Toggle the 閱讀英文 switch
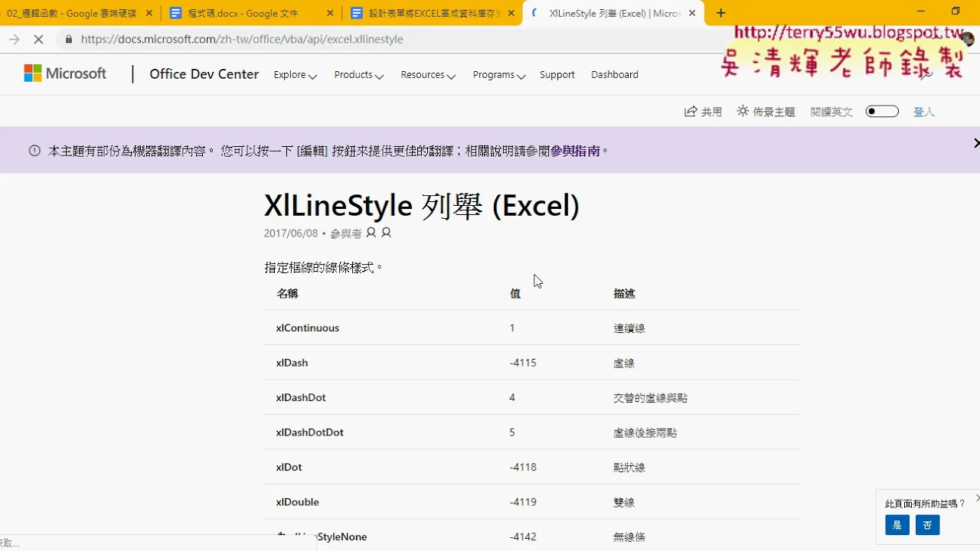Screen dimensions: 980x551 coord(882,112)
